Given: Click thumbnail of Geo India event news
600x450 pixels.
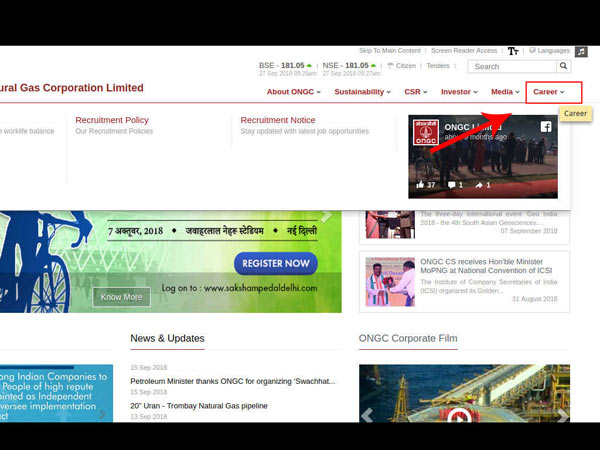Looking at the screenshot, I should [x=390, y=225].
